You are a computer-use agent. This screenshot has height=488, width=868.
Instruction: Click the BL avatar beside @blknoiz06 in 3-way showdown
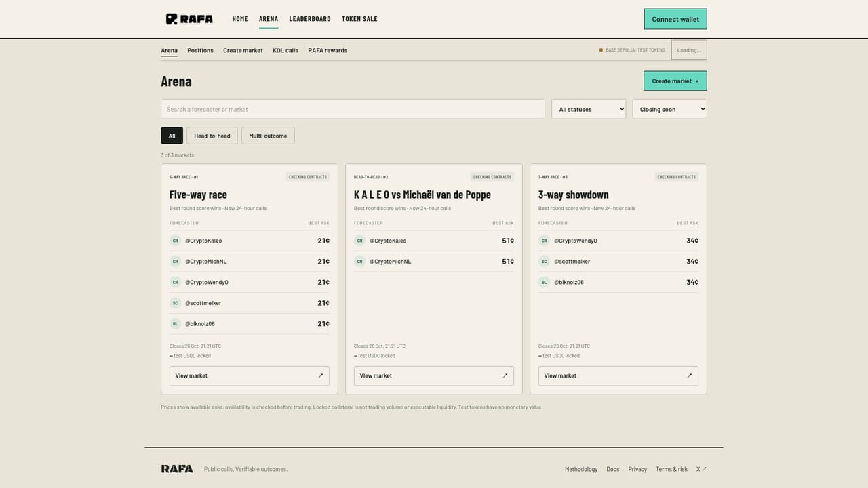pos(544,282)
